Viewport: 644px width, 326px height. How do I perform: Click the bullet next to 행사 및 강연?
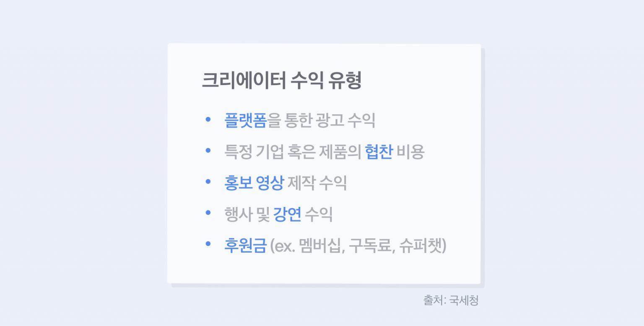(208, 213)
